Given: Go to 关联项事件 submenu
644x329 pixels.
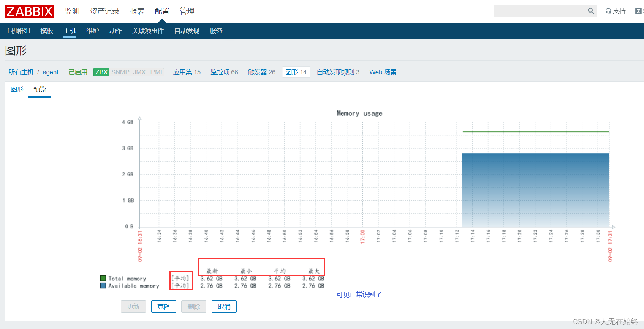Looking at the screenshot, I should point(148,31).
